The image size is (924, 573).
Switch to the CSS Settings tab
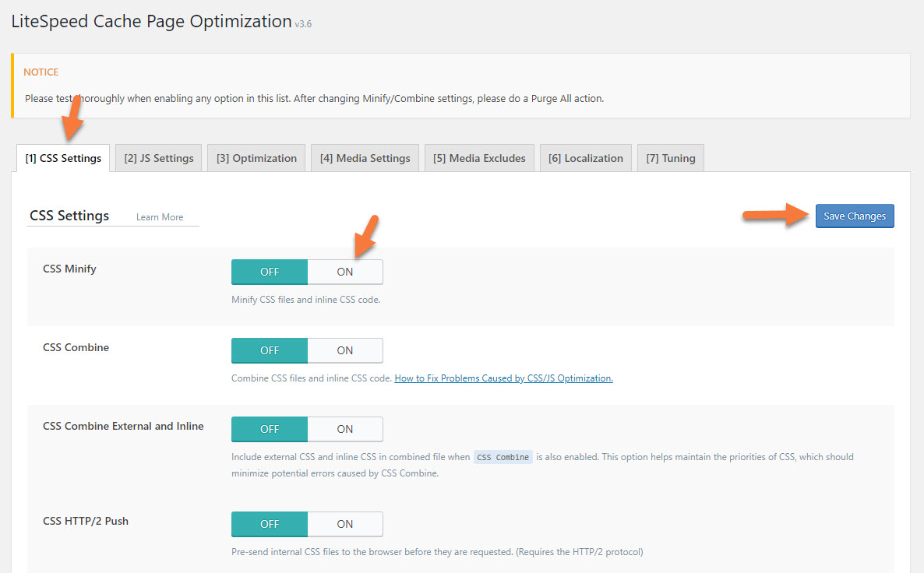(62, 158)
